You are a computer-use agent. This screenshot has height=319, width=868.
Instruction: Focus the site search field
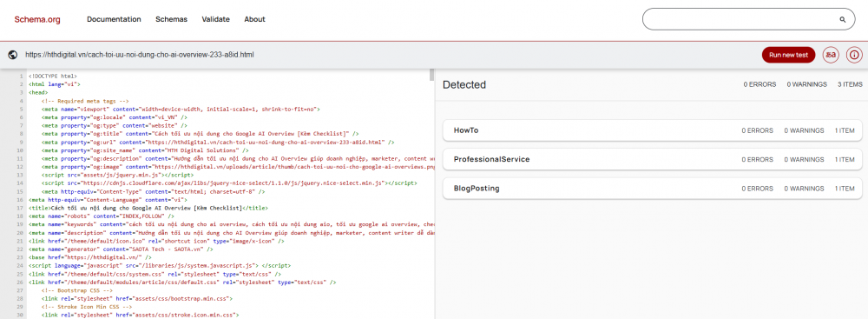tap(748, 19)
